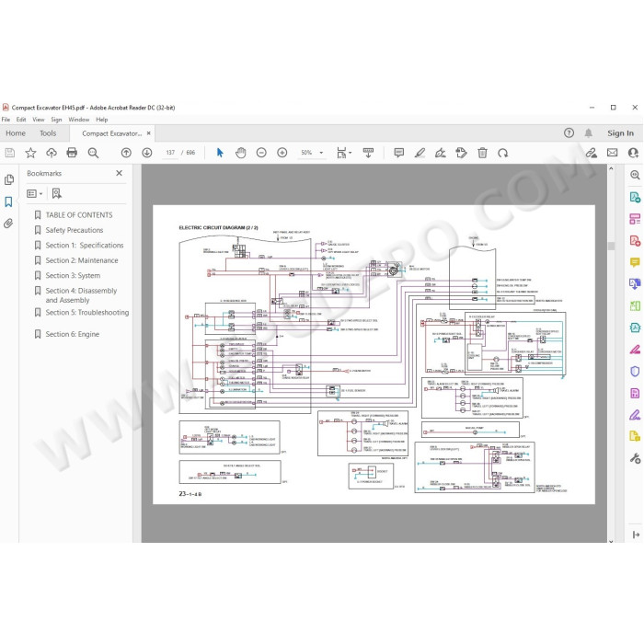Add the document to starred favorites

coord(30,154)
